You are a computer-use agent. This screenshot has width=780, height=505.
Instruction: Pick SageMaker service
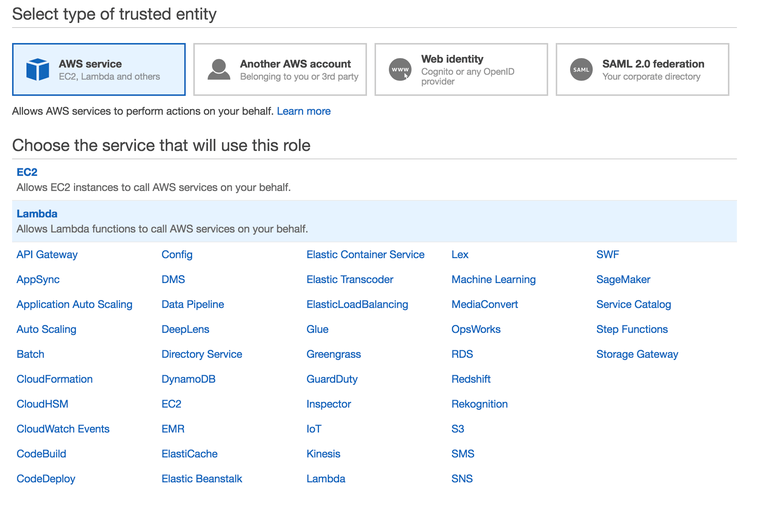[x=623, y=279]
